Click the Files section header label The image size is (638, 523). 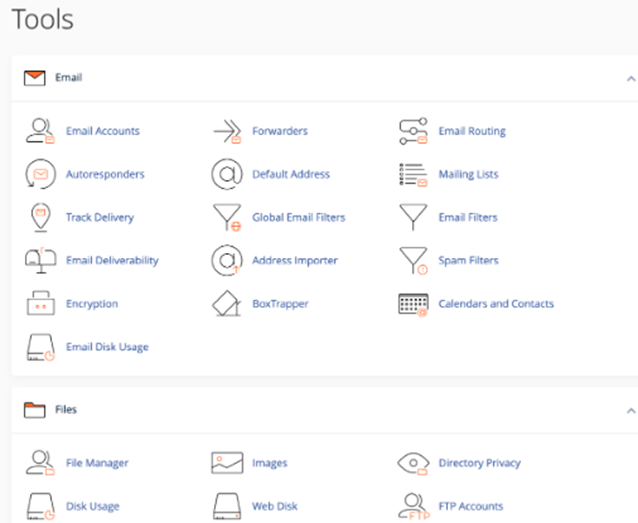point(66,409)
